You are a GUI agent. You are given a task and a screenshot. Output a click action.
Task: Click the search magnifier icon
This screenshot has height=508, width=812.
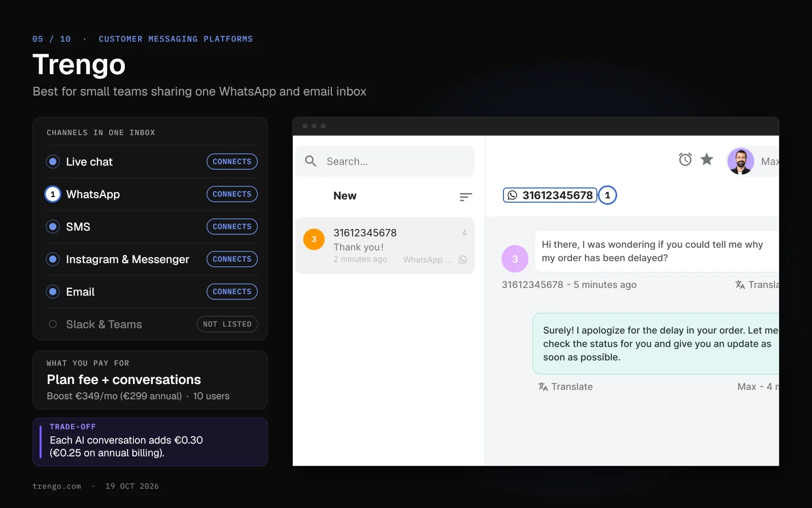[311, 161]
